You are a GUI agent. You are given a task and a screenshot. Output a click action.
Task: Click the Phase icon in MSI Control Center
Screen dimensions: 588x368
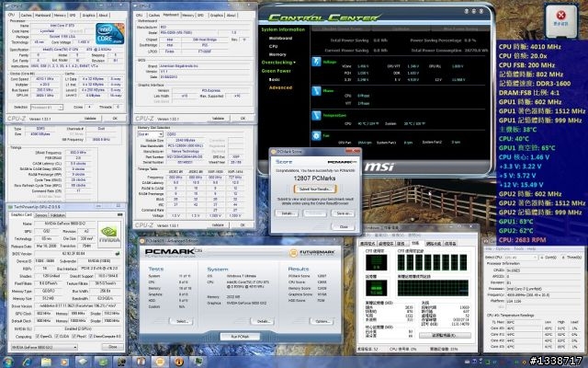(316, 90)
